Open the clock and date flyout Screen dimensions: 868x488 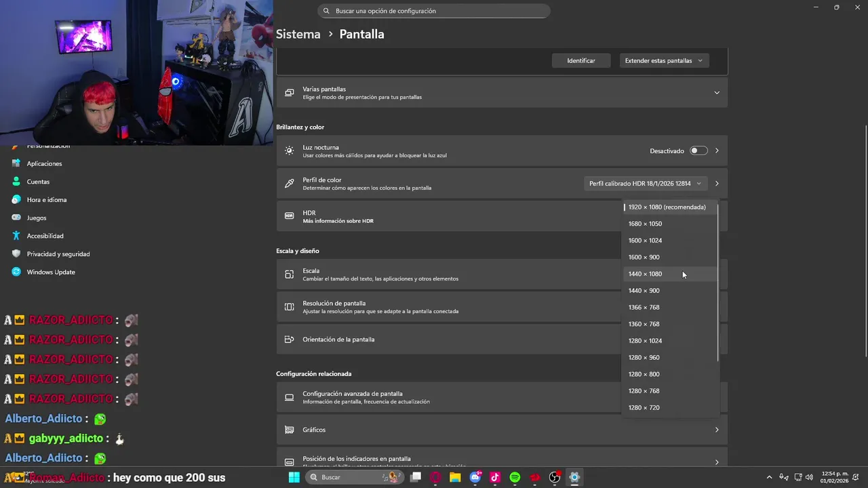(x=835, y=477)
